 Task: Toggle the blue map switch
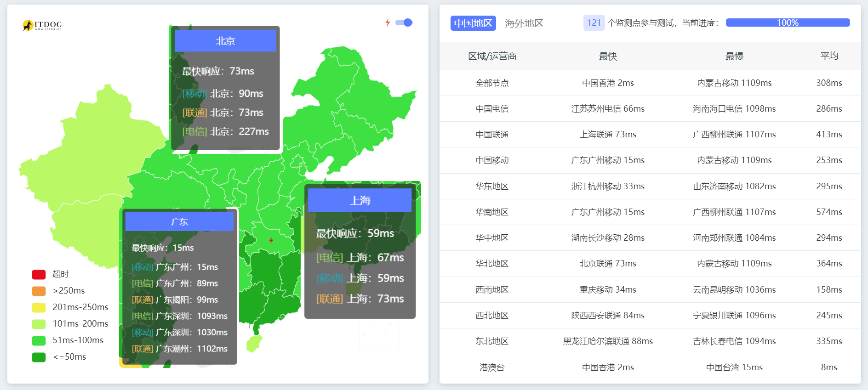404,23
